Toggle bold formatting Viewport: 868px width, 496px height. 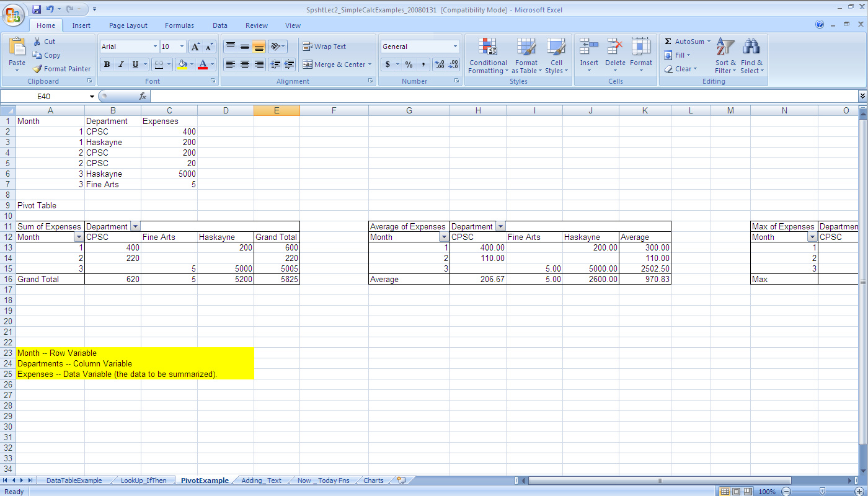pyautogui.click(x=106, y=64)
